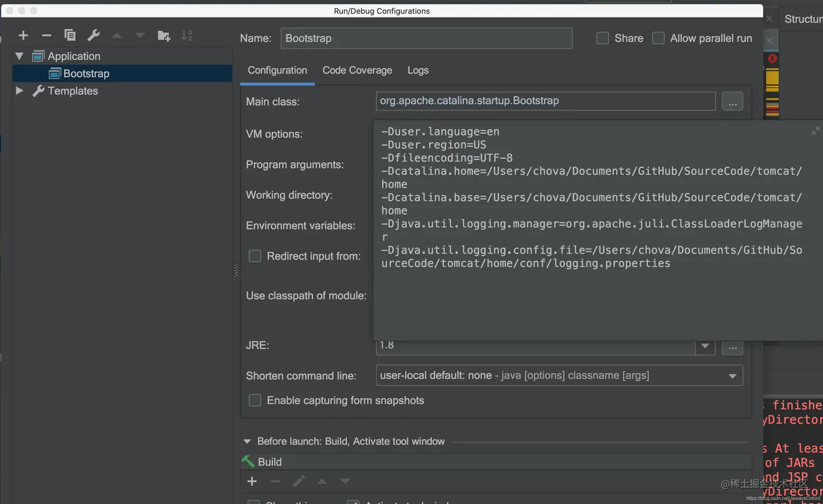Move the before-launch task up
The width and height of the screenshot is (823, 504).
[322, 481]
